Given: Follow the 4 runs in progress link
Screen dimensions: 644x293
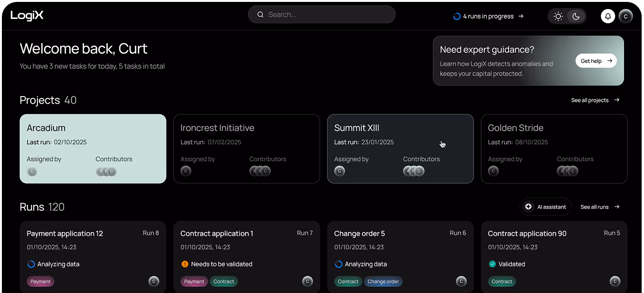Looking at the screenshot, I should [488, 16].
